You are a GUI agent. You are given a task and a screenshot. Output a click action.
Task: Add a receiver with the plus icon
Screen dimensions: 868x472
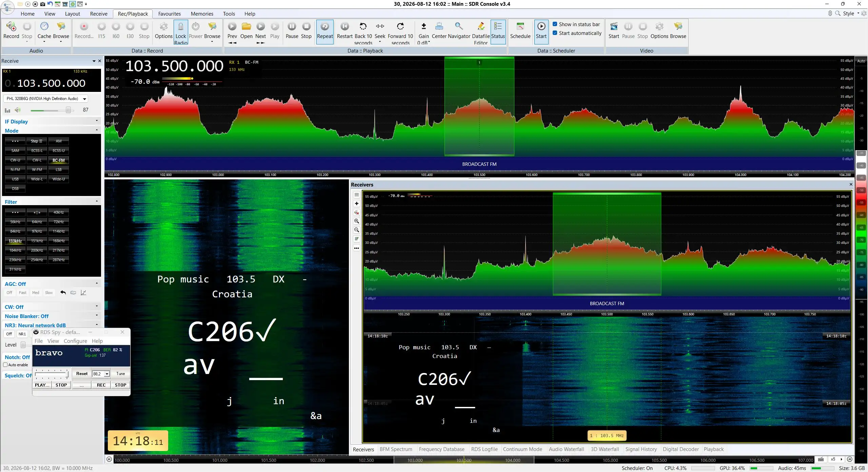tap(357, 203)
